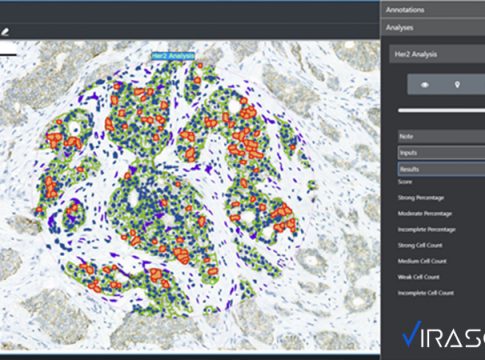The width and height of the screenshot is (485, 360).
Task: Collapse the Results section
Action: (442, 169)
